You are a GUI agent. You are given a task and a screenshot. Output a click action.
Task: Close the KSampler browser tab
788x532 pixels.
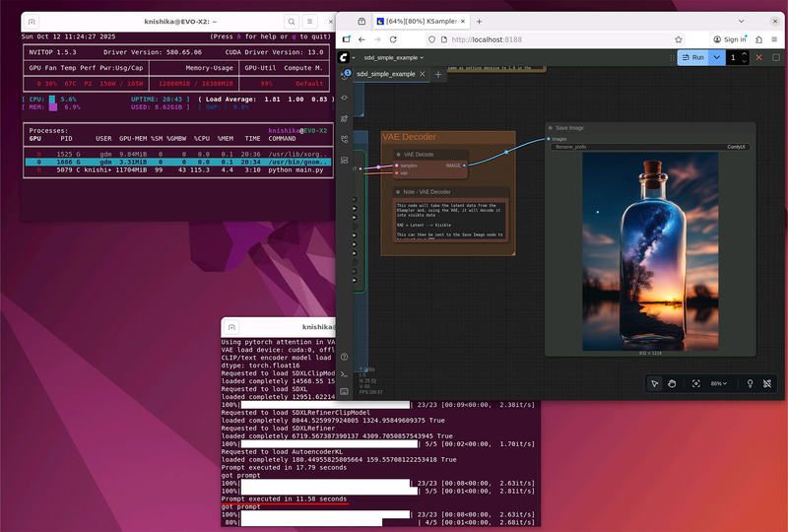[x=462, y=21]
